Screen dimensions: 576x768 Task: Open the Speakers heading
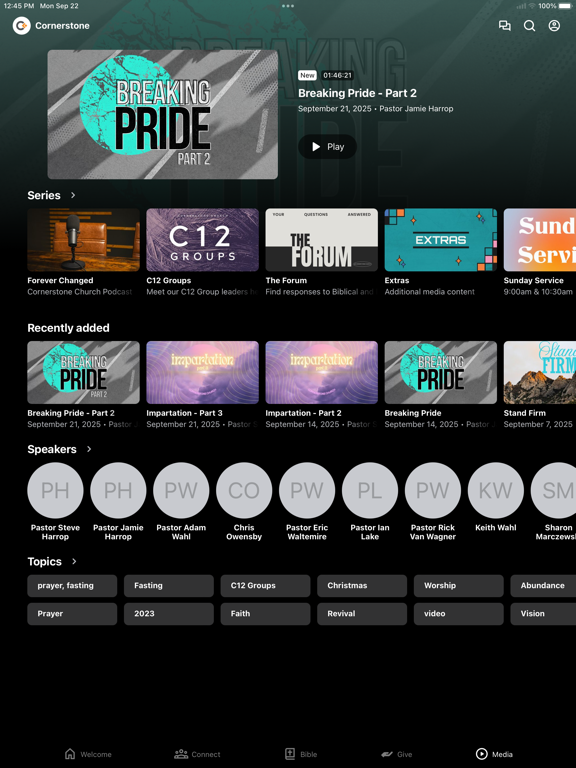(x=52, y=449)
